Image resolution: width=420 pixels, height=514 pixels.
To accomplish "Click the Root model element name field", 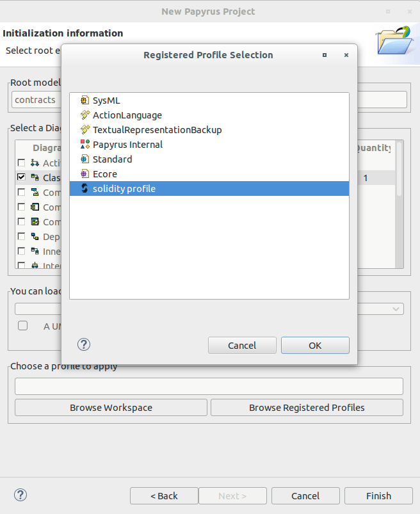I will point(209,100).
